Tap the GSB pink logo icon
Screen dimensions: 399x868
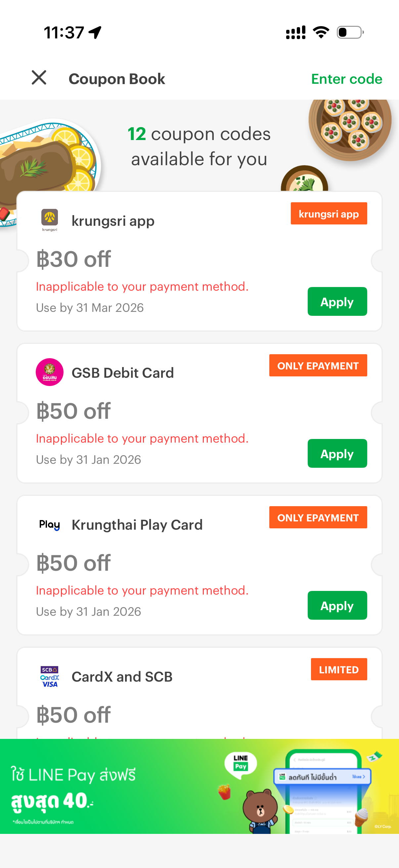50,372
